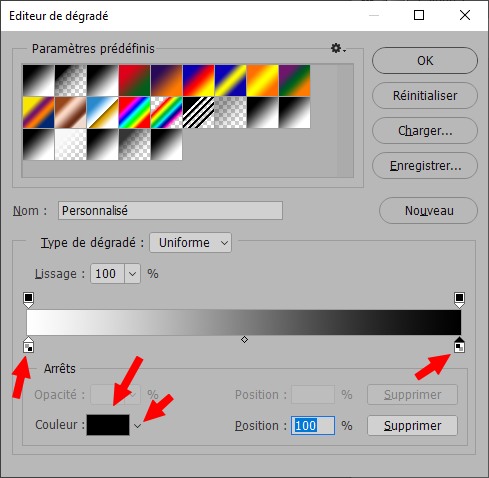Close the Editeur de dégradé dialog

(x=465, y=15)
